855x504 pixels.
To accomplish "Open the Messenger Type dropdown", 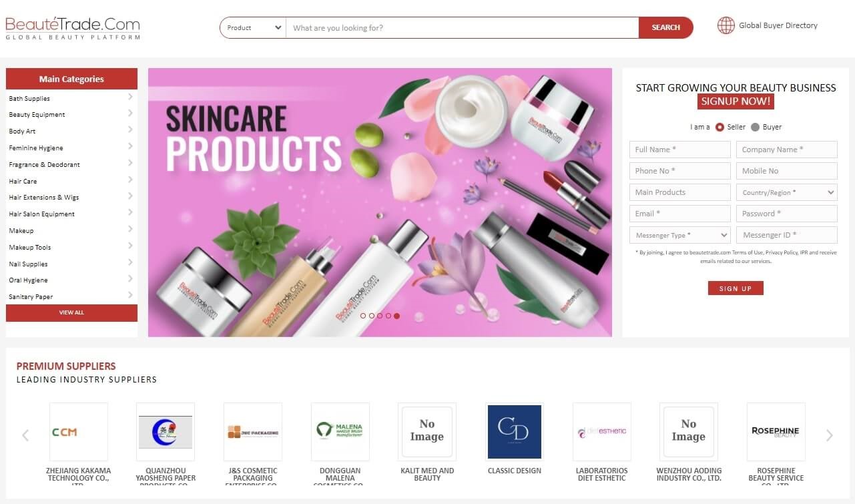I will pyautogui.click(x=679, y=235).
